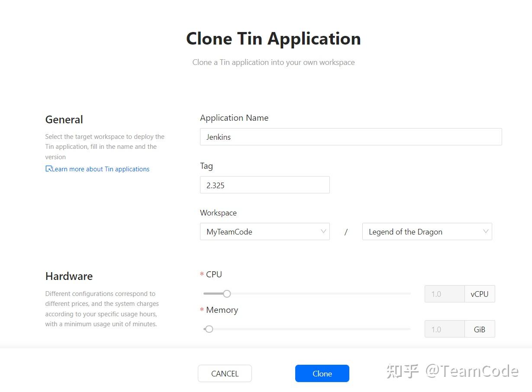Image resolution: width=532 pixels, height=392 pixels.
Task: Click the external link icon beside Learn more
Action: coord(48,169)
